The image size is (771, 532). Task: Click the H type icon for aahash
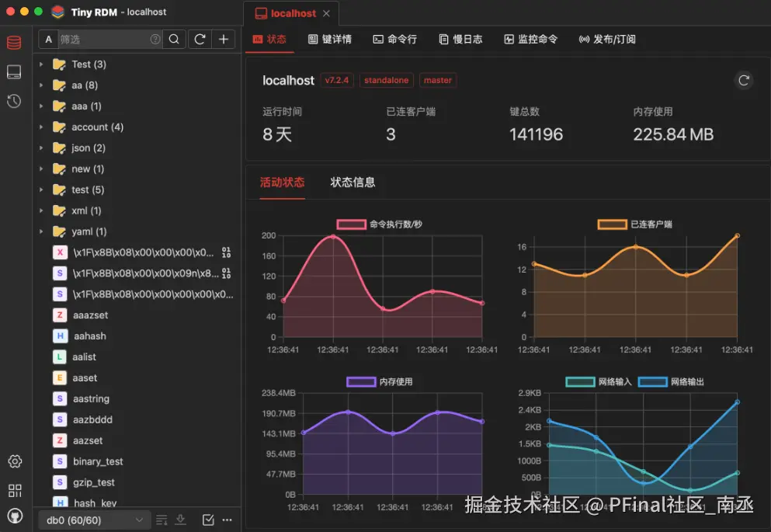(x=60, y=336)
